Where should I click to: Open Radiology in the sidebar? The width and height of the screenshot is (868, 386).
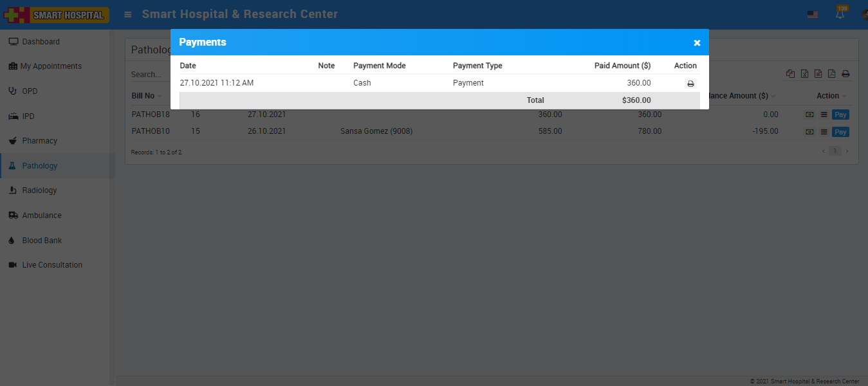tap(39, 190)
